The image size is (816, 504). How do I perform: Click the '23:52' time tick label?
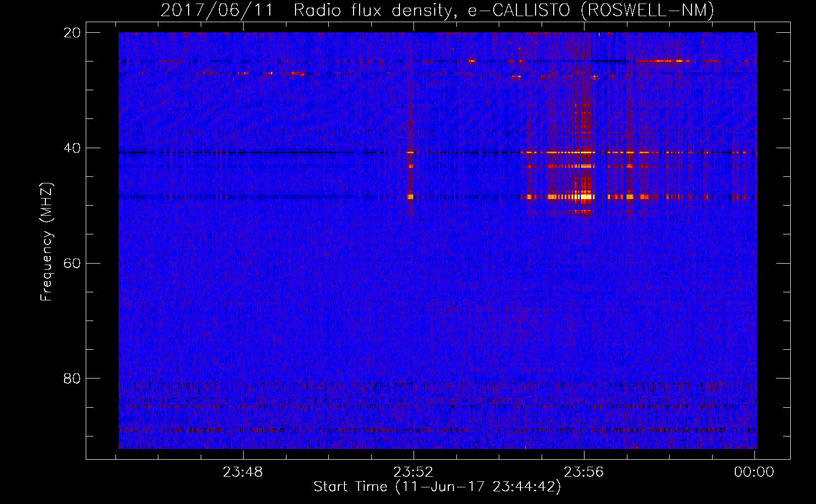click(x=414, y=472)
